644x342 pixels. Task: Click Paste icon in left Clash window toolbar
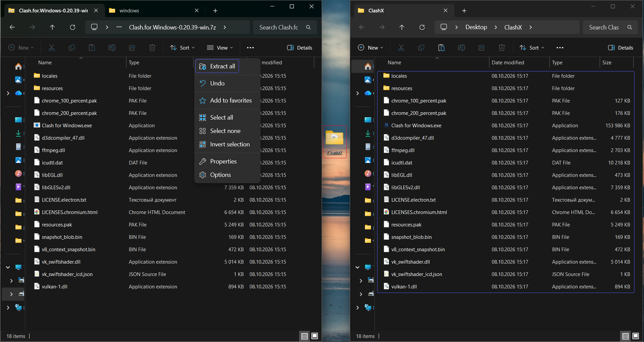click(x=92, y=48)
